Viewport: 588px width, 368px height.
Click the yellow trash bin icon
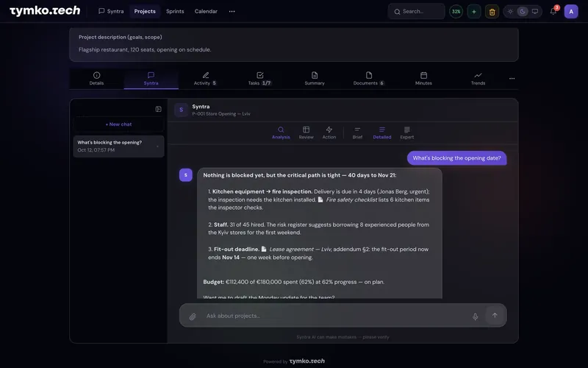(492, 12)
